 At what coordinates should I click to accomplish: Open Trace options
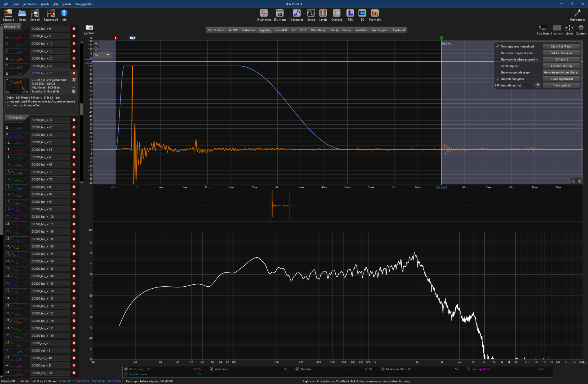[x=562, y=85]
